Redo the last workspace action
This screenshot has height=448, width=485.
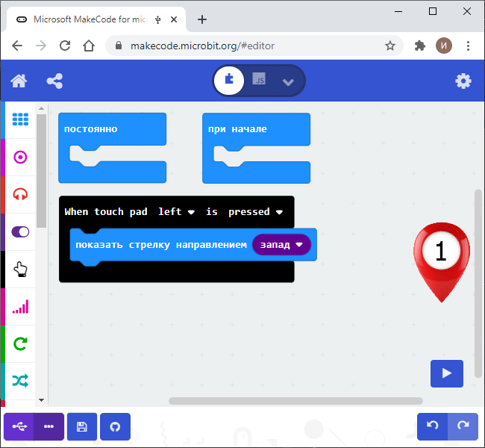463,426
